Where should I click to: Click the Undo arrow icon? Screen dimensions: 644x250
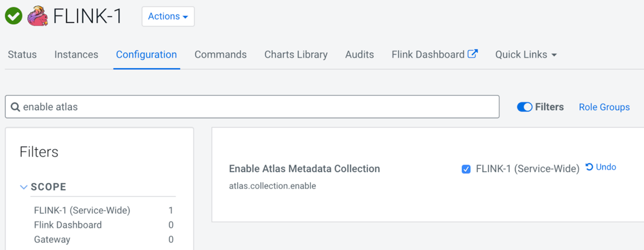click(x=589, y=167)
